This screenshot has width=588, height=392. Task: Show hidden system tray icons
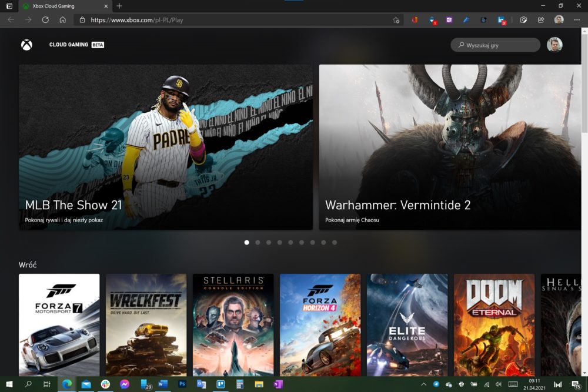tap(423, 384)
